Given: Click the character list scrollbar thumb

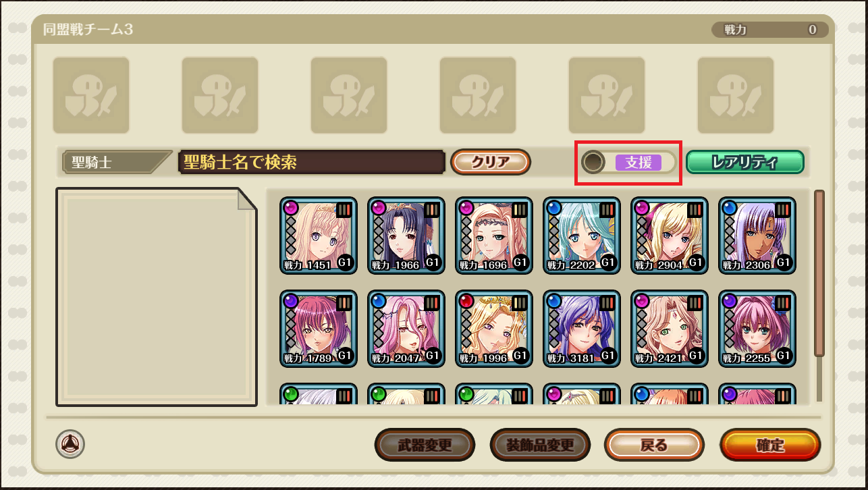Looking at the screenshot, I should pyautogui.click(x=819, y=273).
